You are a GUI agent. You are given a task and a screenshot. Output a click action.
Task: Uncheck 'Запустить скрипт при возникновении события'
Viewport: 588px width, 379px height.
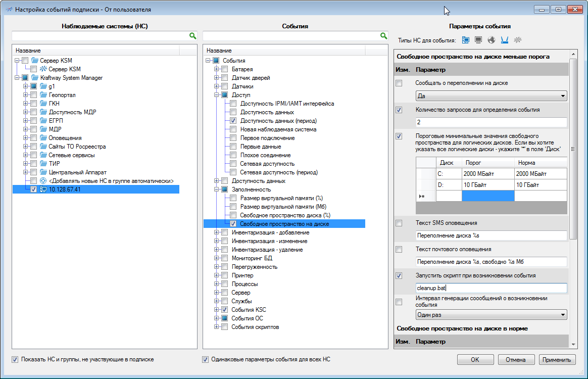399,275
